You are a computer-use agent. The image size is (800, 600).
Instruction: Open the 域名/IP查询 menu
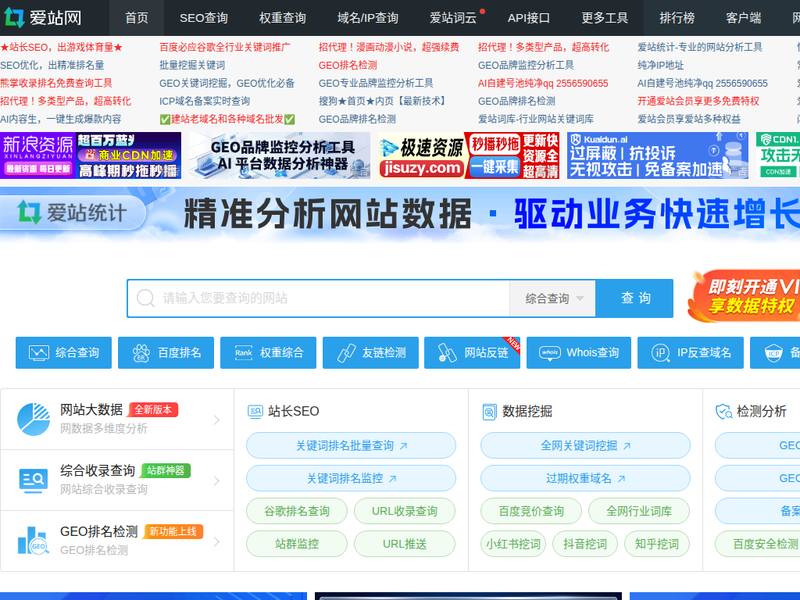(367, 18)
